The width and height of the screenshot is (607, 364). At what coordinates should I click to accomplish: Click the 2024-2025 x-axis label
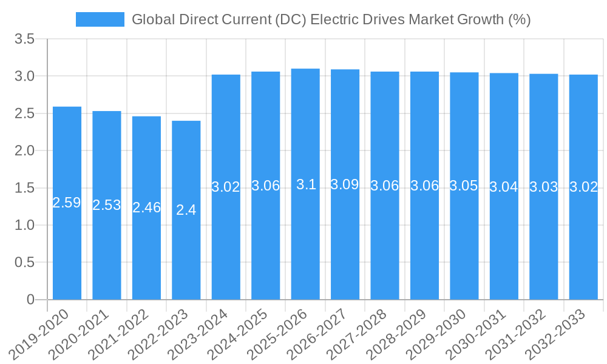(x=237, y=334)
